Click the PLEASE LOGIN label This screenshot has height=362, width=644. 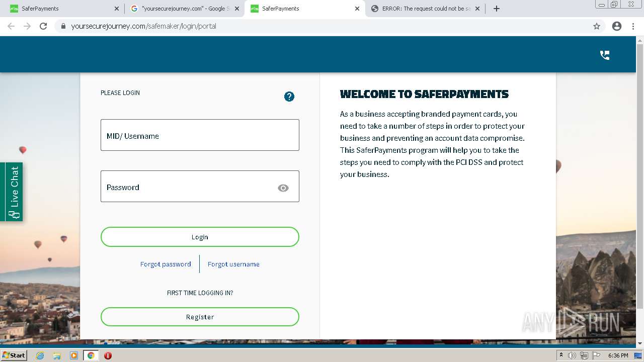pos(120,93)
